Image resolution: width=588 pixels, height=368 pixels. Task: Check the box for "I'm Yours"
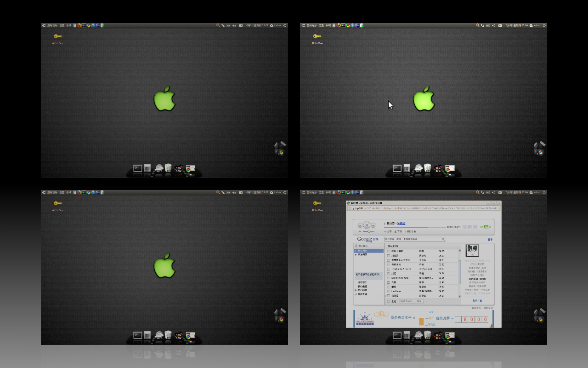[x=388, y=291]
